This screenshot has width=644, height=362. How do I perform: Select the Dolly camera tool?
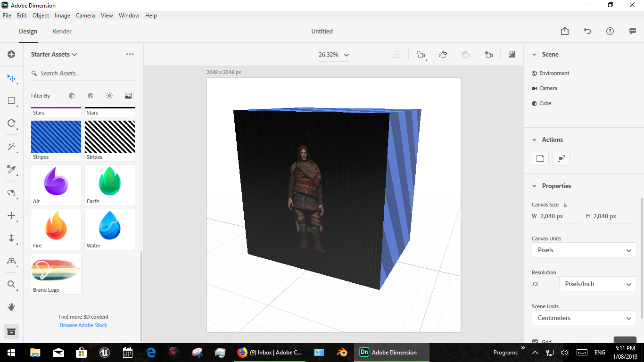point(11,238)
